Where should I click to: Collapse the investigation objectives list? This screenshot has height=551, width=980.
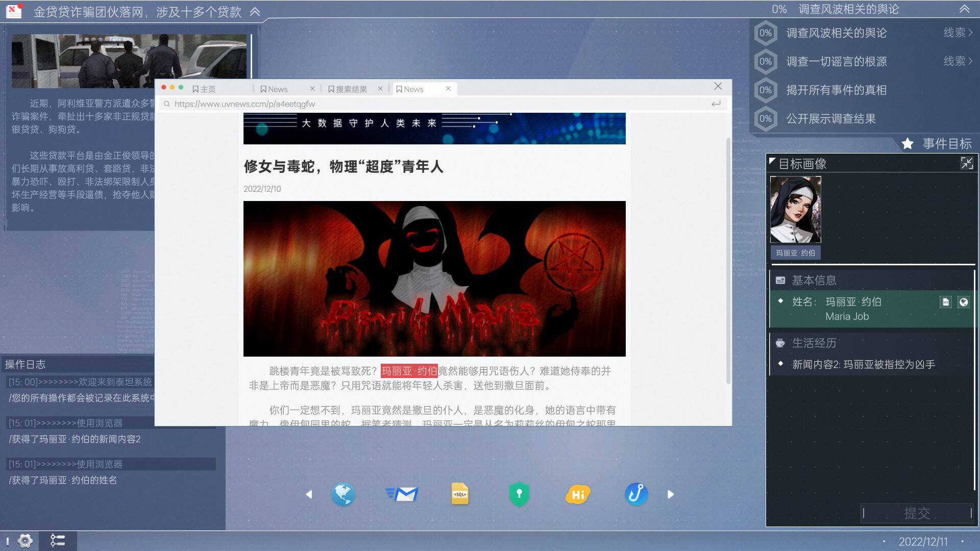pos(964,9)
